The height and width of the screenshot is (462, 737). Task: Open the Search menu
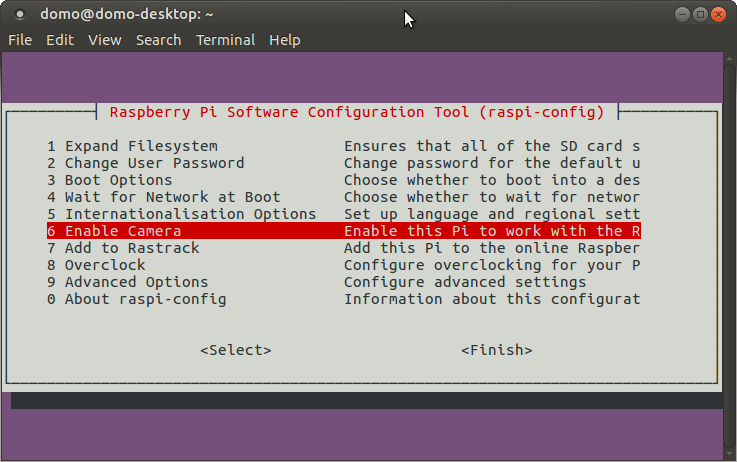tap(158, 40)
